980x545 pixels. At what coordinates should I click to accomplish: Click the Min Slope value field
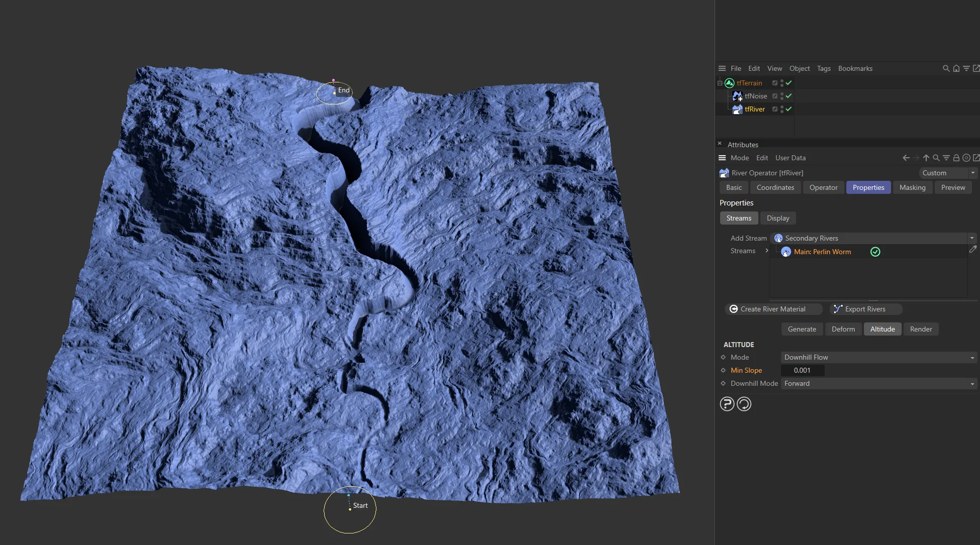803,370
